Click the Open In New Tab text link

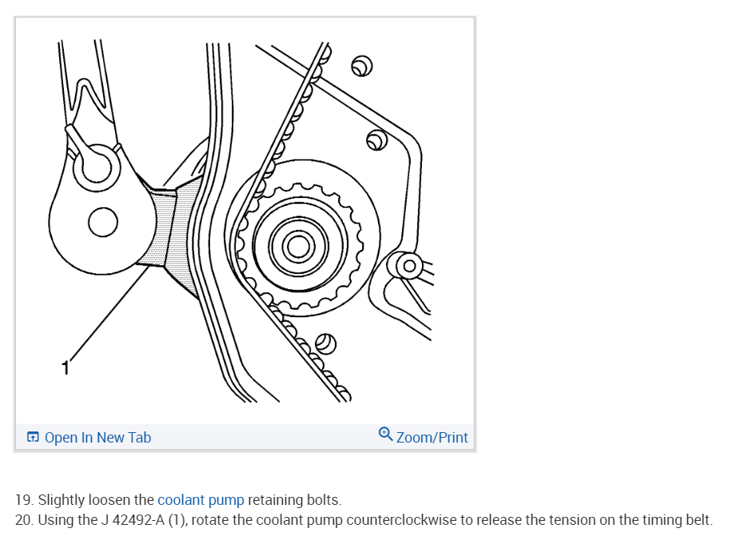click(x=97, y=437)
